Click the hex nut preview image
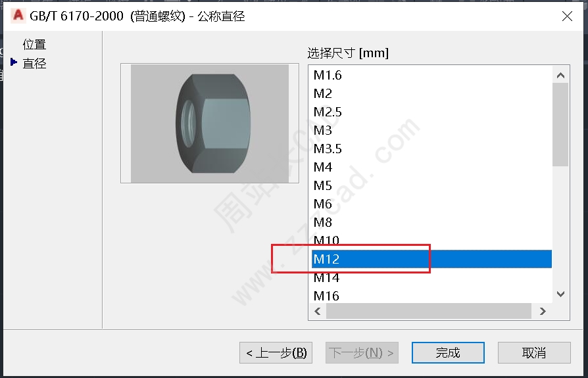The width and height of the screenshot is (588, 378). [x=210, y=123]
